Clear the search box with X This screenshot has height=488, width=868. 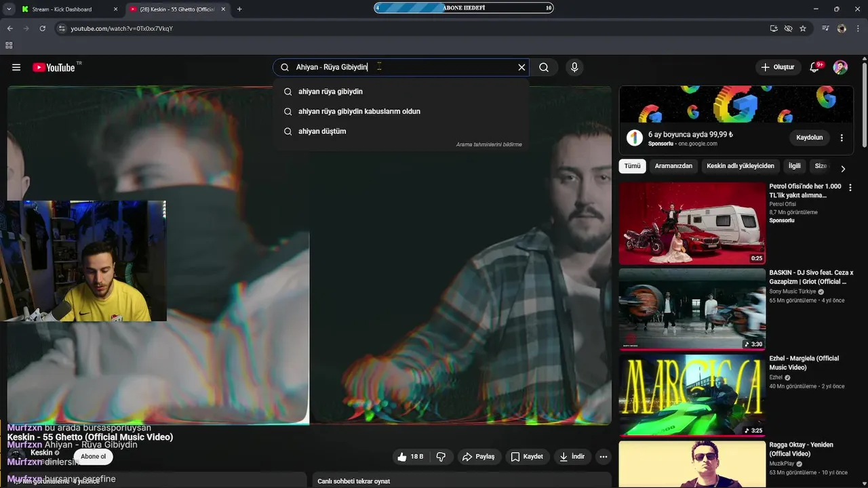(521, 67)
